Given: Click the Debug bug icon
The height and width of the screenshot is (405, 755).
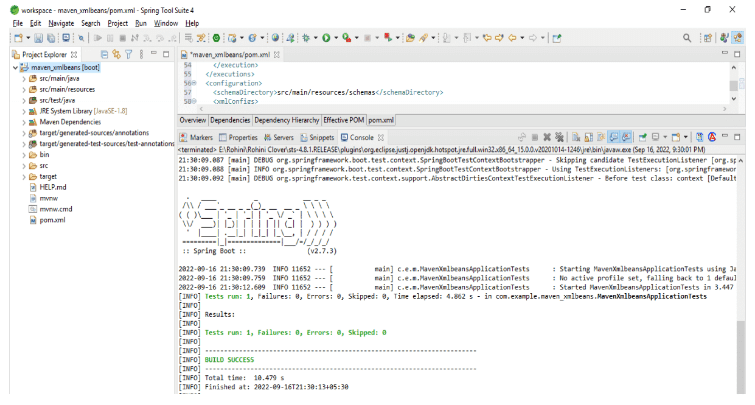Looking at the screenshot, I should 306,38.
